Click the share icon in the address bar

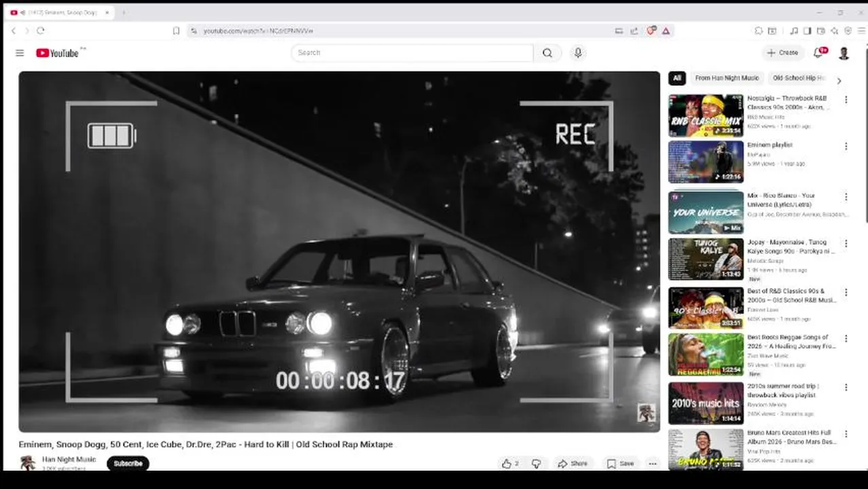click(x=634, y=31)
